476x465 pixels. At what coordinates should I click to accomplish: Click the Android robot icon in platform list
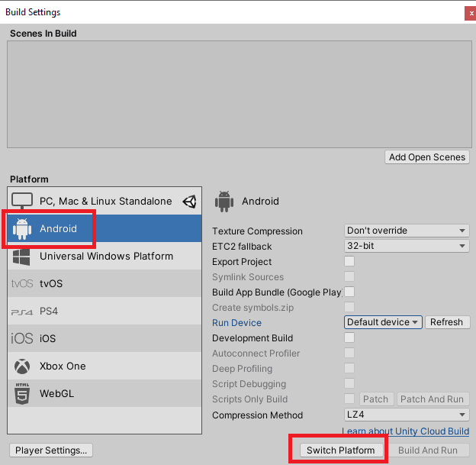pos(22,228)
